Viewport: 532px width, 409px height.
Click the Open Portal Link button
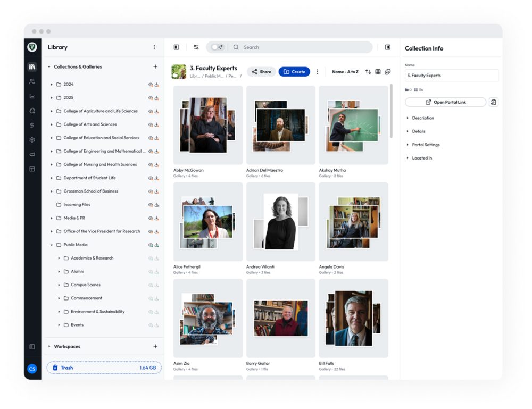[445, 102]
